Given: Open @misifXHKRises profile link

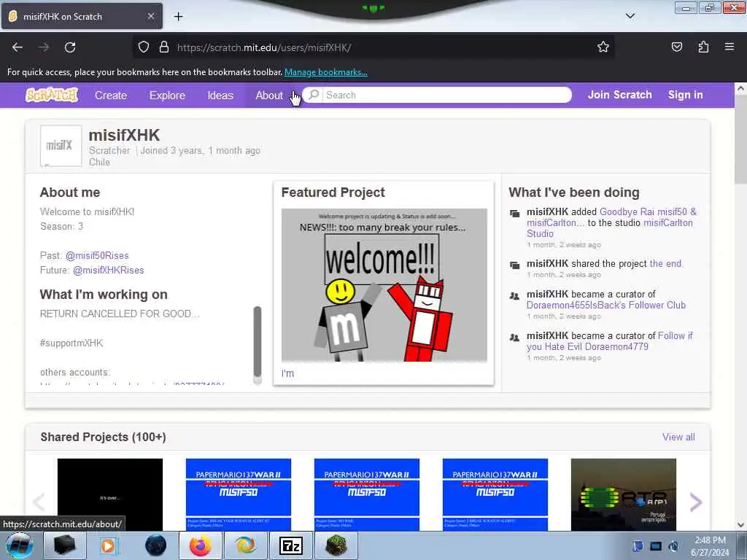Looking at the screenshot, I should (x=108, y=270).
